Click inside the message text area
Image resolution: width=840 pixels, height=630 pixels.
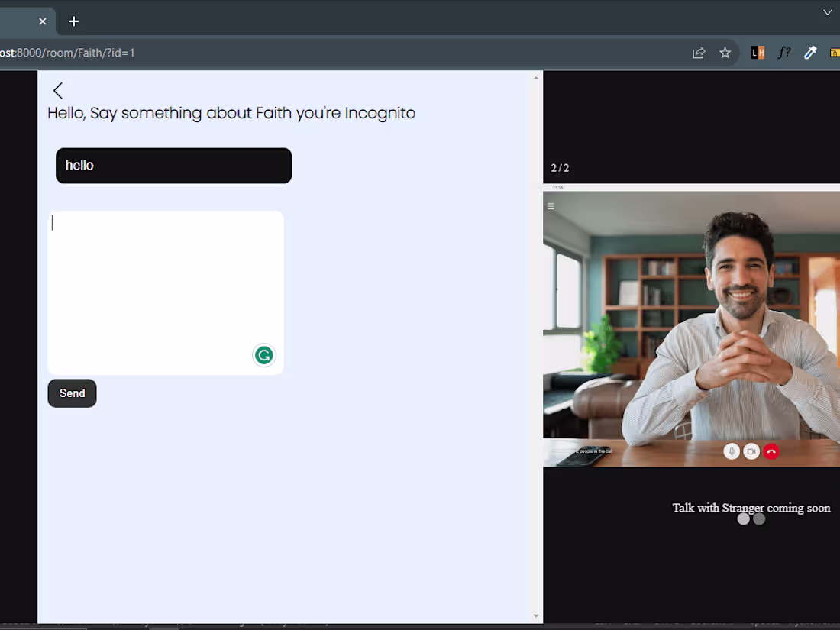coord(166,292)
